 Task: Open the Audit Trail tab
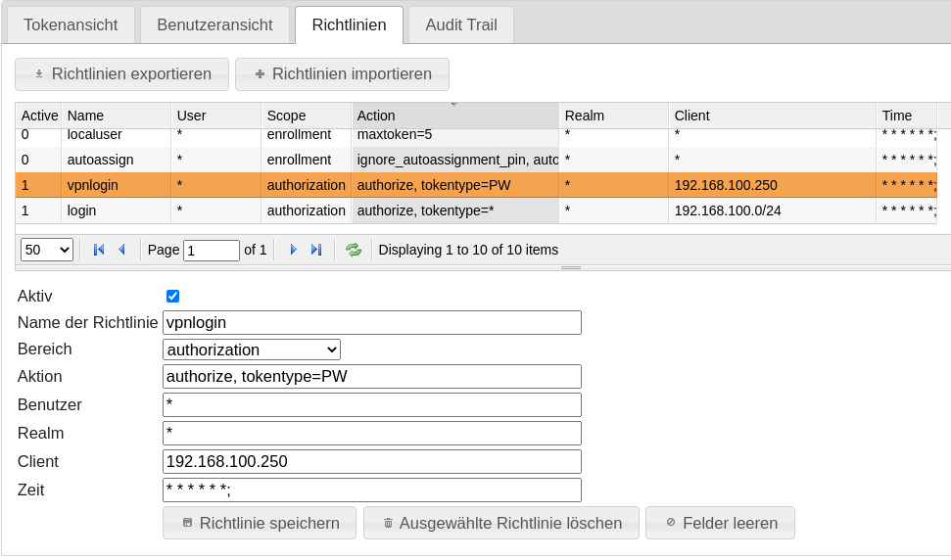pyautogui.click(x=460, y=25)
